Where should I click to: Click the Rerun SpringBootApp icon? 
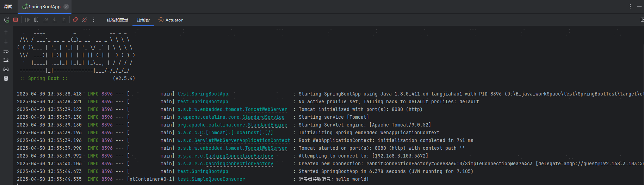[x=6, y=20]
